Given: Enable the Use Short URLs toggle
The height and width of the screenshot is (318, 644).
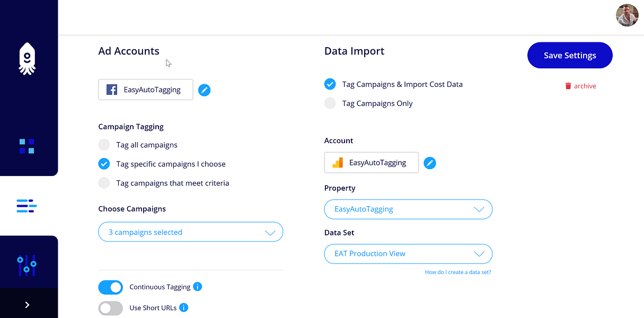Looking at the screenshot, I should [x=110, y=308].
